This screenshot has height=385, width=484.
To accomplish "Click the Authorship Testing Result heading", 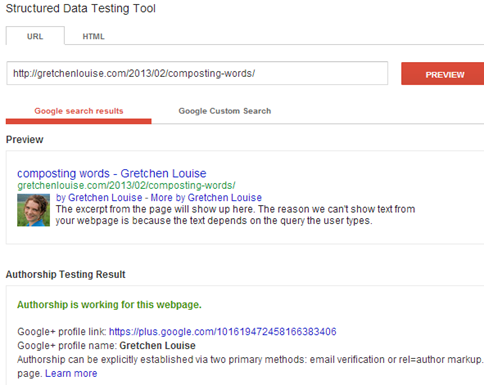I will tap(65, 274).
